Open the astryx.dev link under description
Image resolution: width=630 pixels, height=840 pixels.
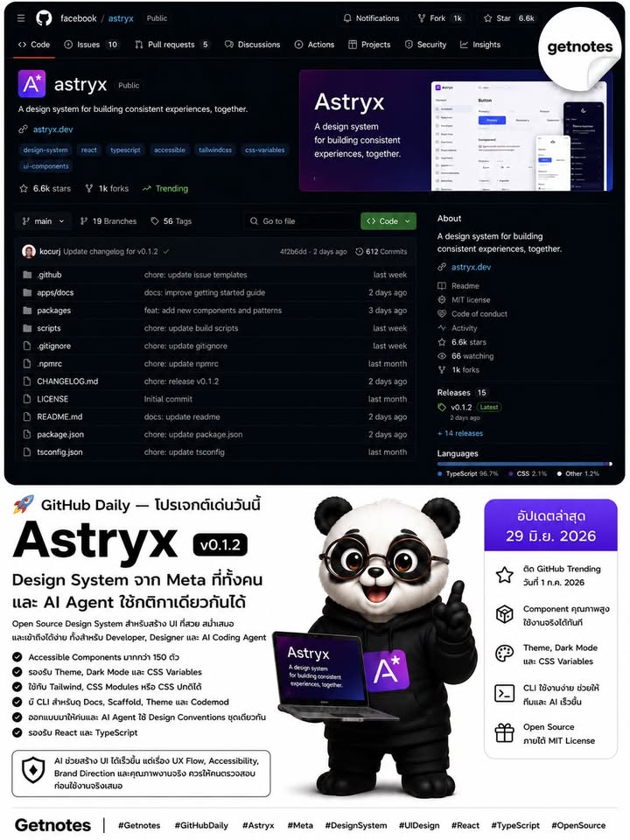click(x=52, y=129)
